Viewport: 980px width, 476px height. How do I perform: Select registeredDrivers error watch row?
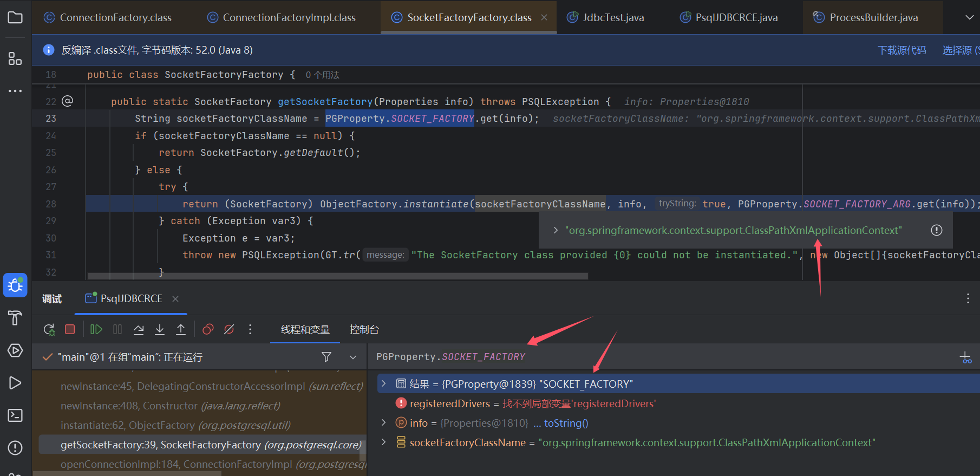(679, 403)
